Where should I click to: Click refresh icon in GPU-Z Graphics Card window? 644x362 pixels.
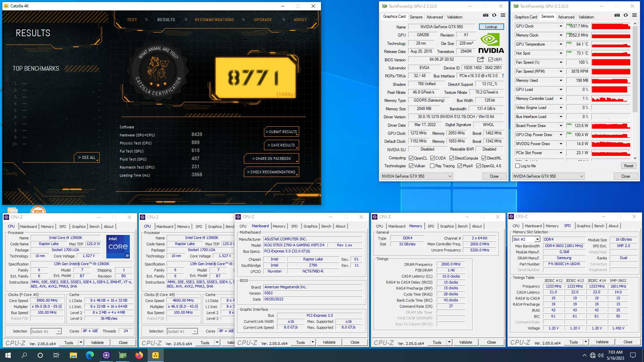[494, 15]
